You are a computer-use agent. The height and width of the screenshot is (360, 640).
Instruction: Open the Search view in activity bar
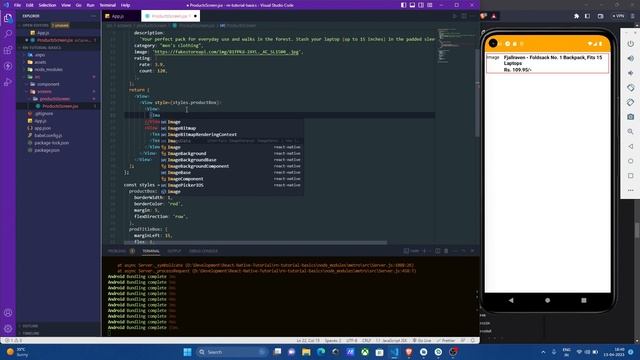(x=8, y=34)
